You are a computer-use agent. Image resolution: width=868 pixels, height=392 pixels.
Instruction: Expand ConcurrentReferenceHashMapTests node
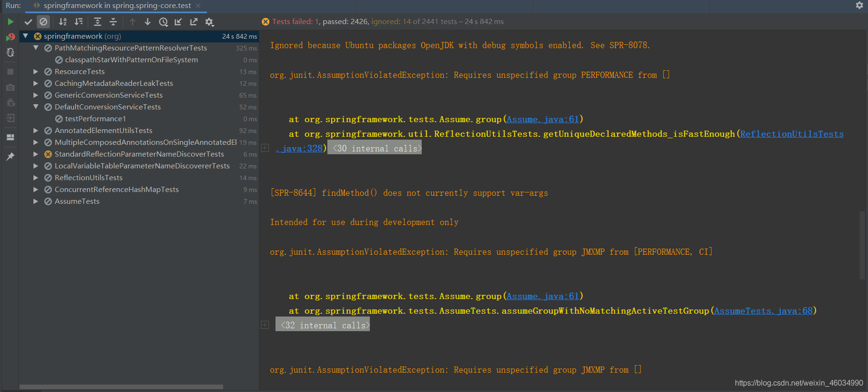(36, 189)
